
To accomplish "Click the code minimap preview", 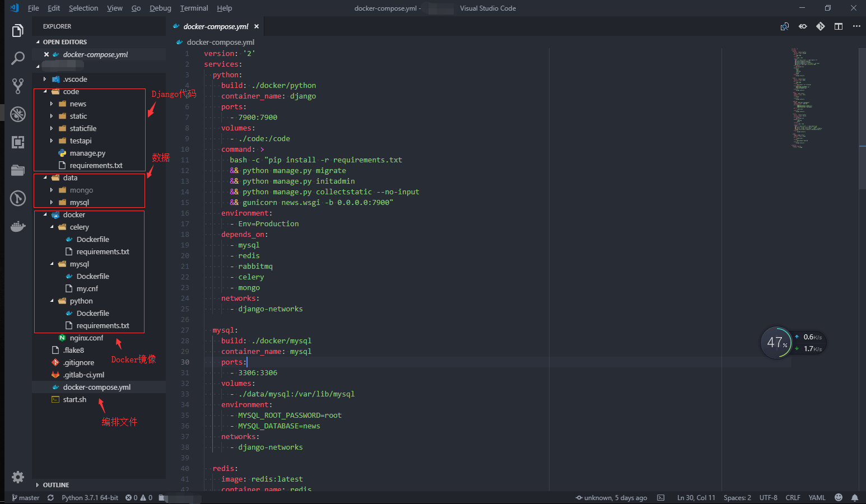I will 806,98.
